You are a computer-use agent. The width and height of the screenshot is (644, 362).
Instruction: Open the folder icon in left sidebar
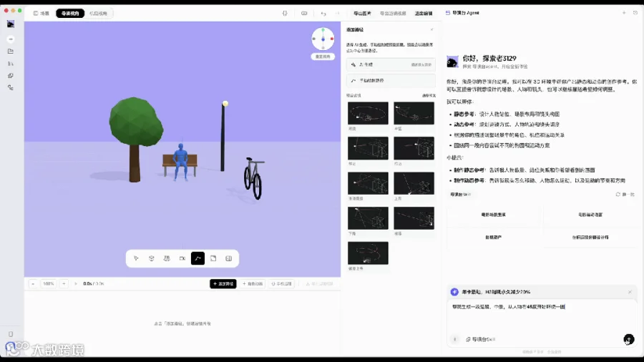click(x=11, y=52)
